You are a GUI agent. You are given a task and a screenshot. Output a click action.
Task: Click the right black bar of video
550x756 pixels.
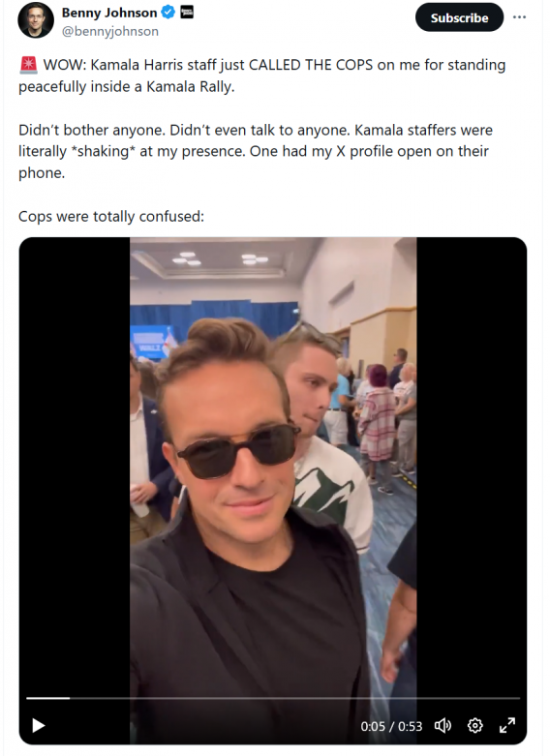click(x=472, y=463)
